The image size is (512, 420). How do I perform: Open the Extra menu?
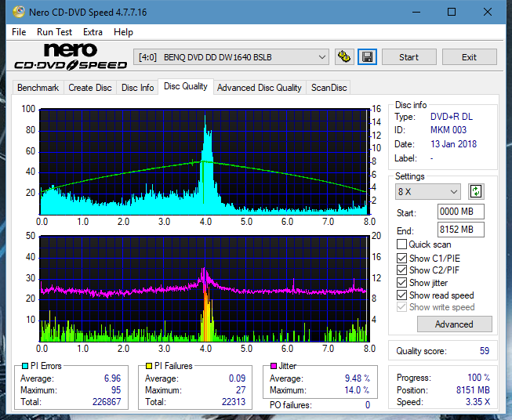93,32
